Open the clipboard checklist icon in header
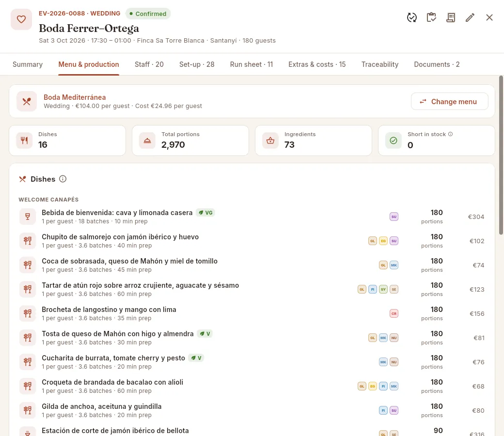Image resolution: width=504 pixels, height=436 pixels. pos(431,17)
